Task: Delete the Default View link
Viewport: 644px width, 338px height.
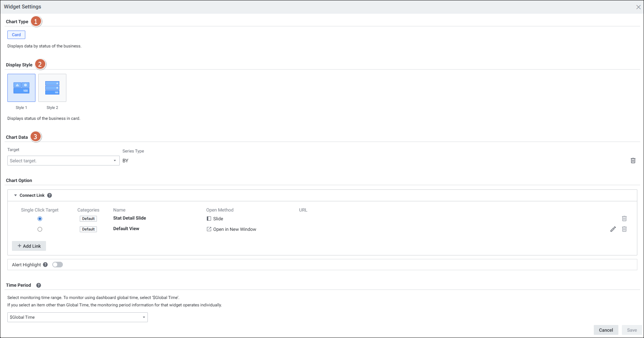Action: (624, 229)
